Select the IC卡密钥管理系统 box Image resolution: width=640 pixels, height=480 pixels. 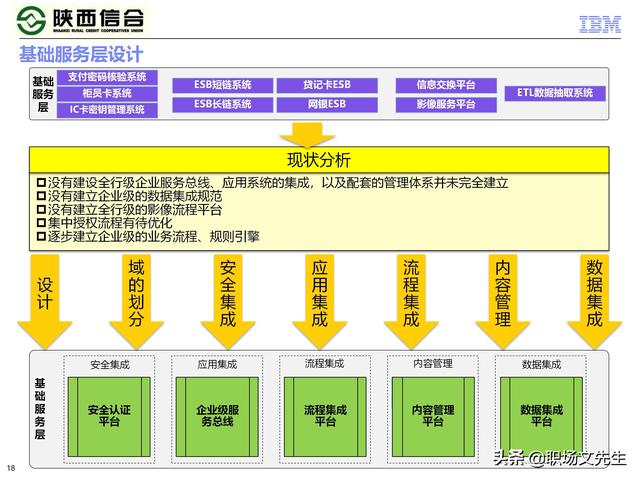coord(107,110)
